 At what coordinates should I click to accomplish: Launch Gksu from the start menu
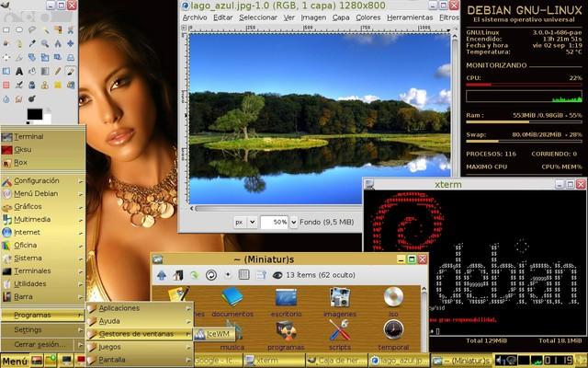click(x=43, y=149)
